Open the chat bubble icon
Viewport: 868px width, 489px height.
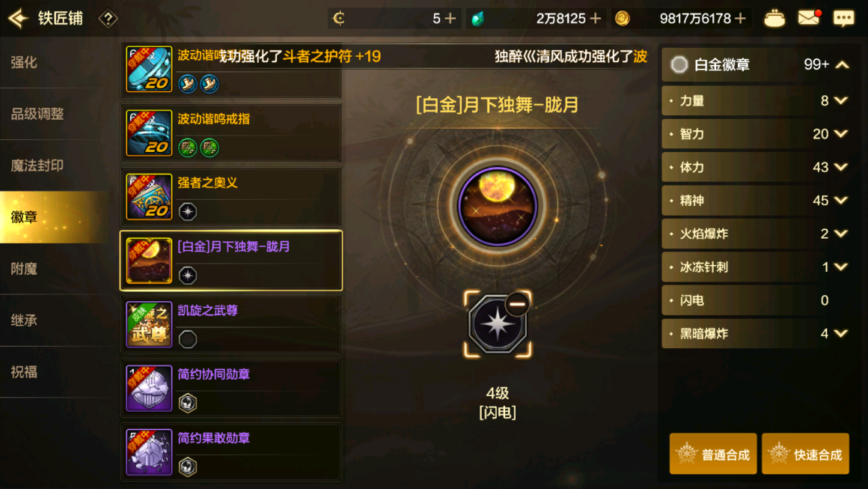click(x=843, y=18)
